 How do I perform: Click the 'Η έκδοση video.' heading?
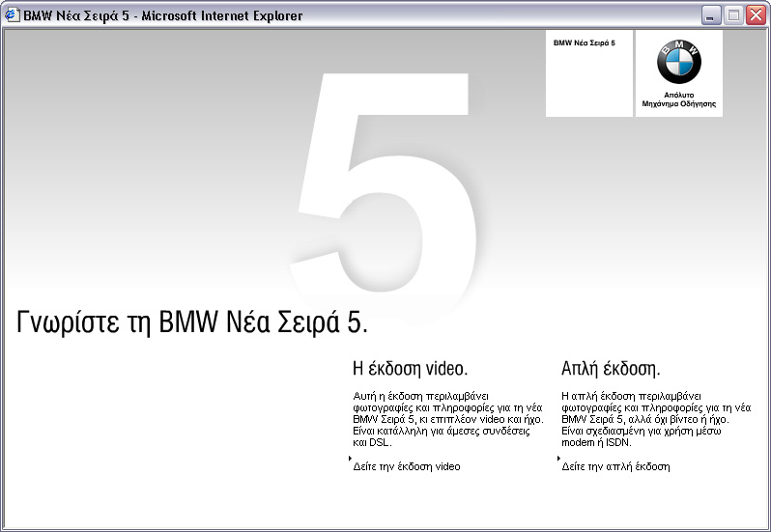[x=410, y=369]
